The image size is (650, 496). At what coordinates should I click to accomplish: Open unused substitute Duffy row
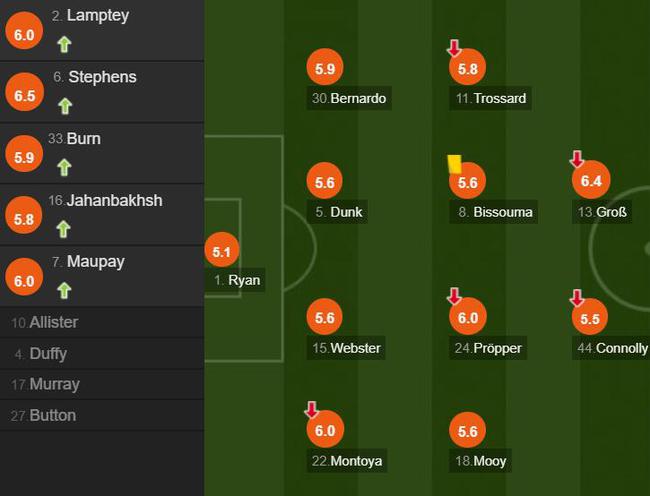(x=102, y=354)
